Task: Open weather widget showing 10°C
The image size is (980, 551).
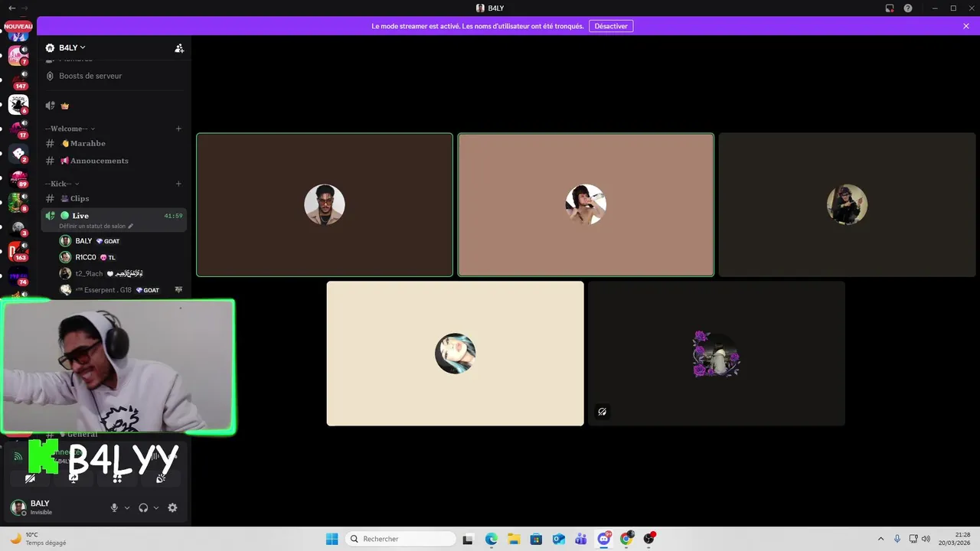Action: (37, 539)
